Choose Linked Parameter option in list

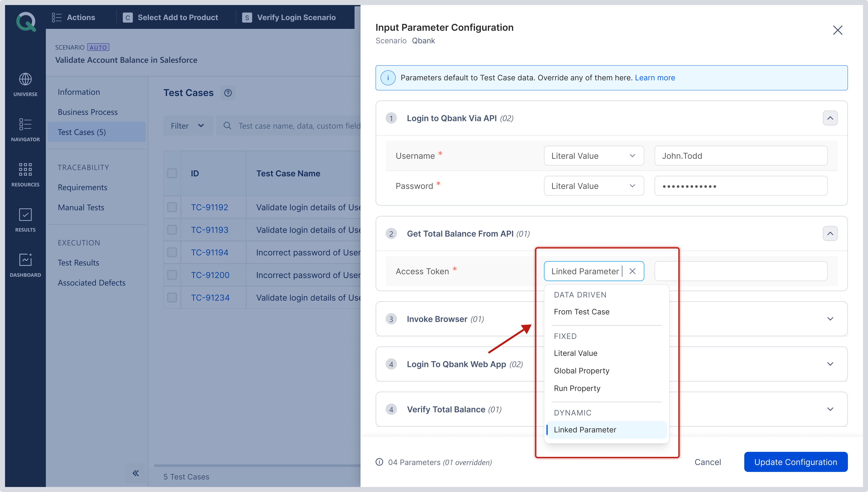606,429
